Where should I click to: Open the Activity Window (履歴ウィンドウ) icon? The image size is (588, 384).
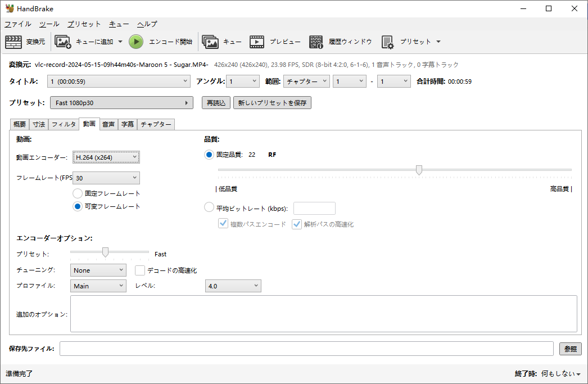pos(316,42)
